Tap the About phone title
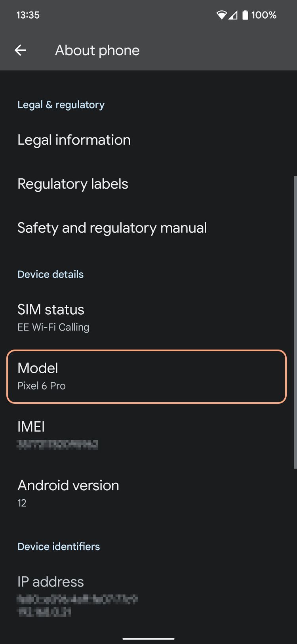The width and height of the screenshot is (297, 644). [x=97, y=50]
